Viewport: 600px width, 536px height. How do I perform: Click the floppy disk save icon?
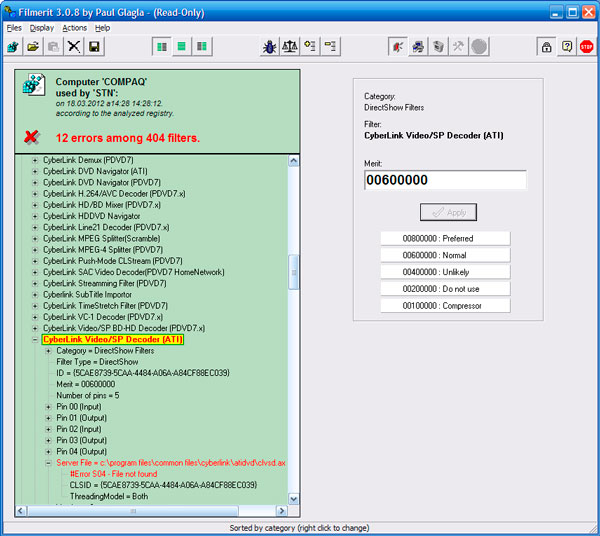point(94,47)
